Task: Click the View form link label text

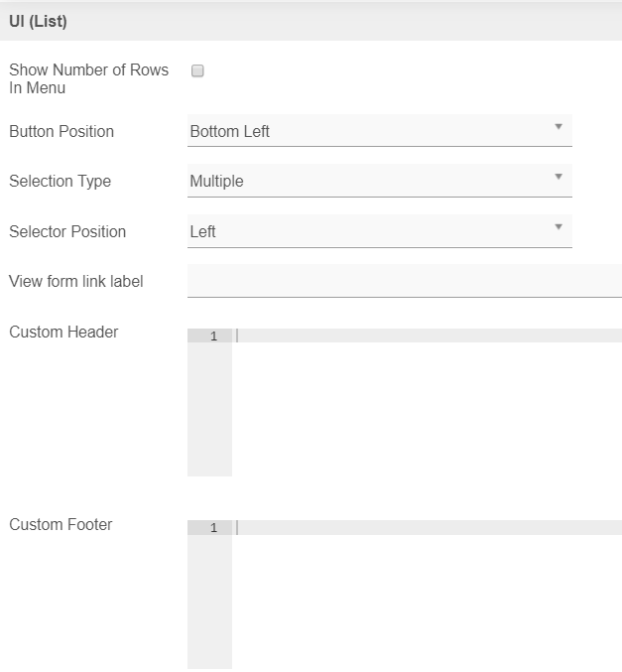Action: pyautogui.click(x=76, y=281)
